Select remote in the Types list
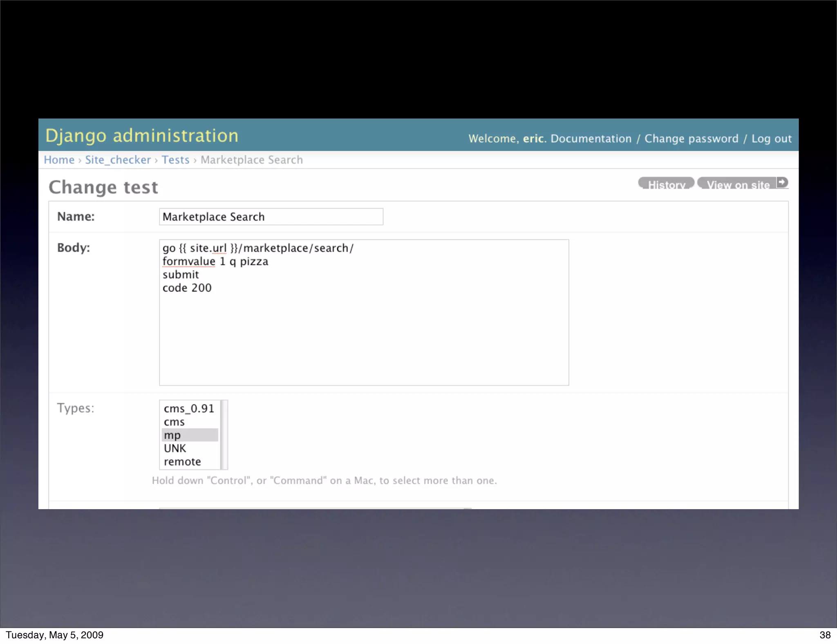Image resolution: width=837 pixels, height=644 pixels. [190, 461]
